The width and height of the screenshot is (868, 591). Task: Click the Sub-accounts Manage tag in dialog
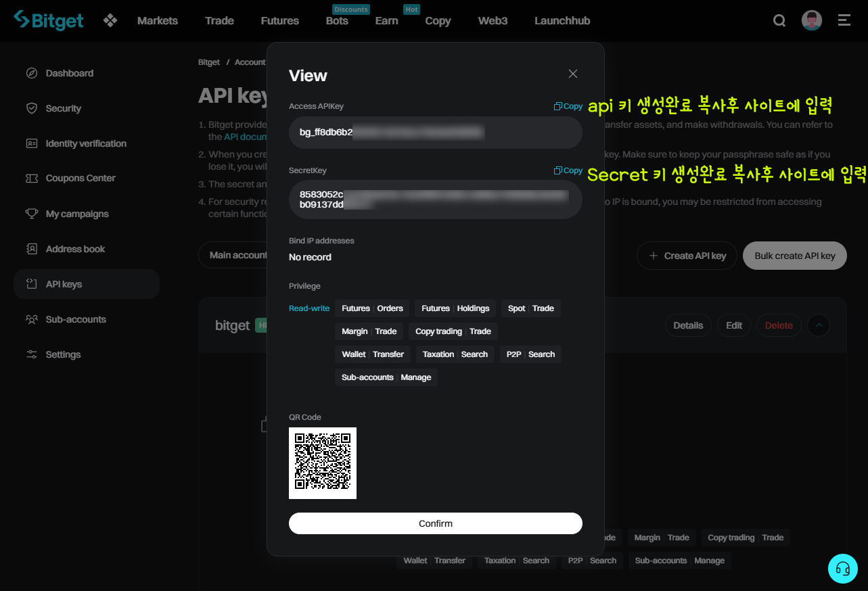[386, 377]
